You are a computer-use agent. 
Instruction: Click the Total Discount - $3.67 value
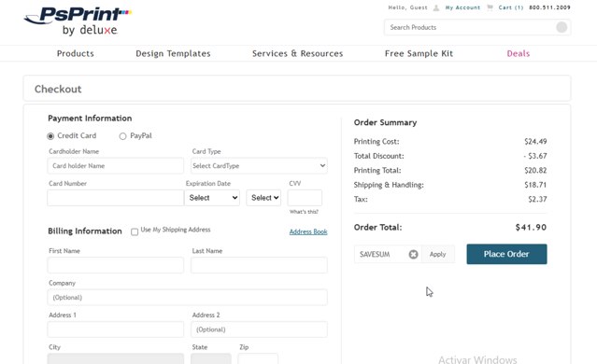click(x=535, y=156)
